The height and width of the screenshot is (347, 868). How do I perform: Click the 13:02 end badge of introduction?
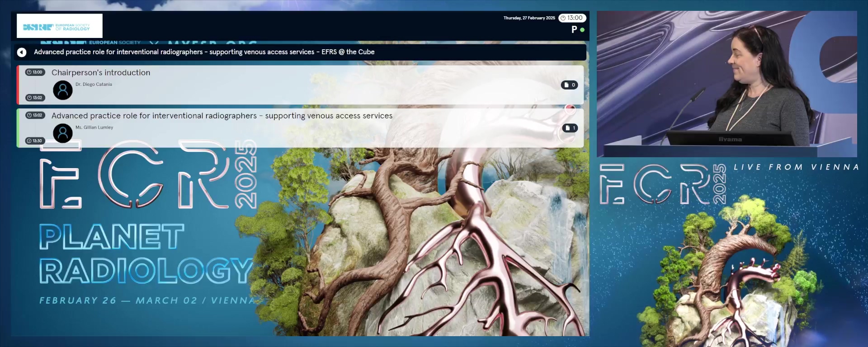35,98
